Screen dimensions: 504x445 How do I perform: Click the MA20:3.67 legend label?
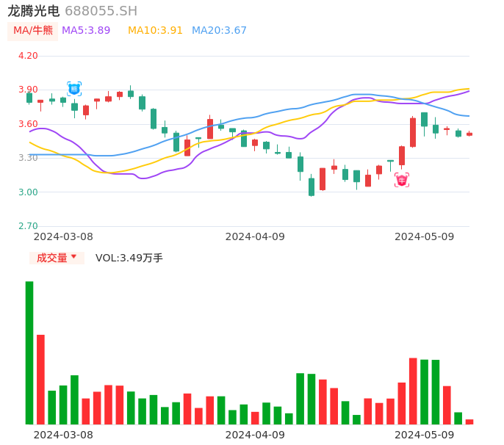click(219, 31)
